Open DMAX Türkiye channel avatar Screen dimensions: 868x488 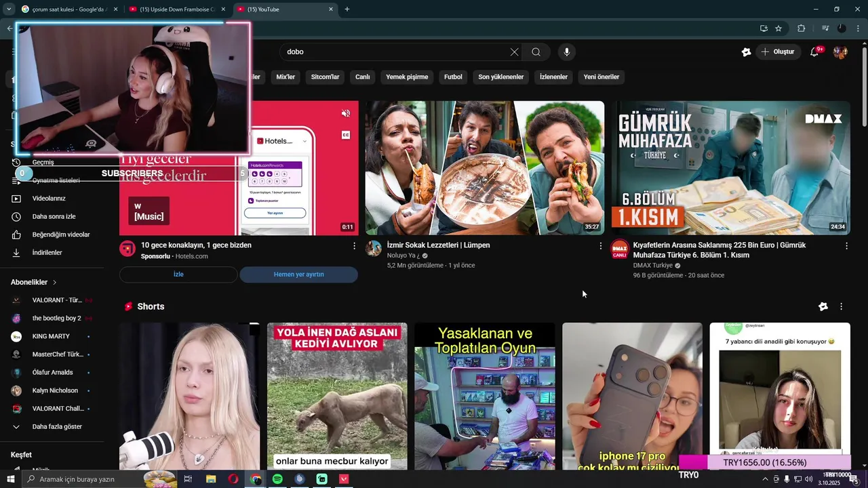[x=619, y=249]
